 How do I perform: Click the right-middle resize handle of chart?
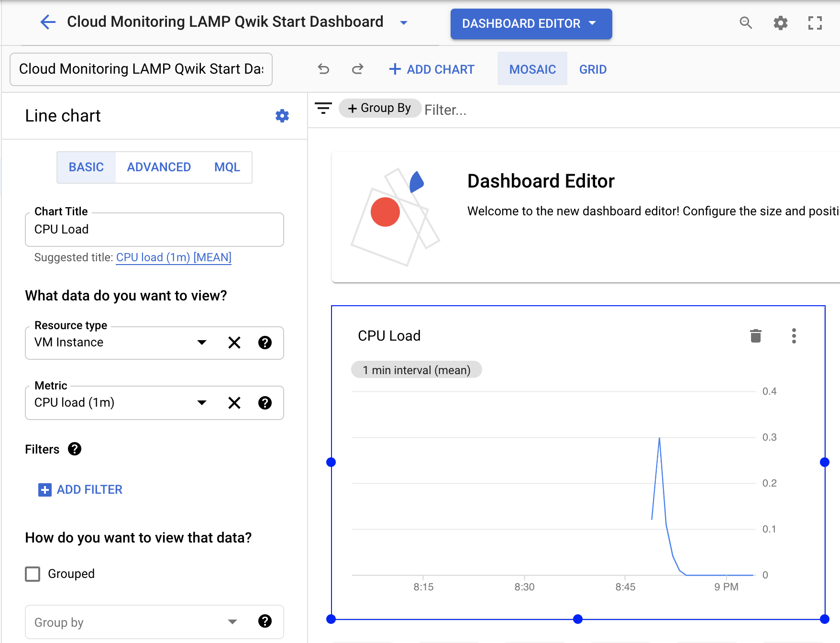[825, 462]
